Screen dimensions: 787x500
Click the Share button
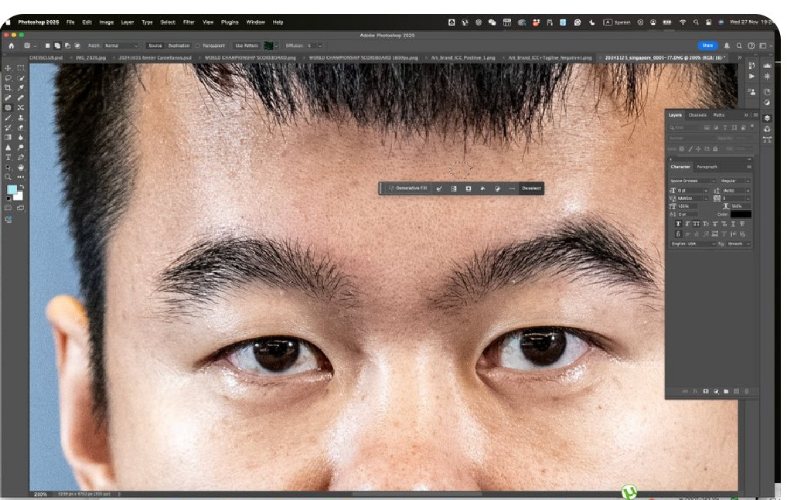coord(708,45)
